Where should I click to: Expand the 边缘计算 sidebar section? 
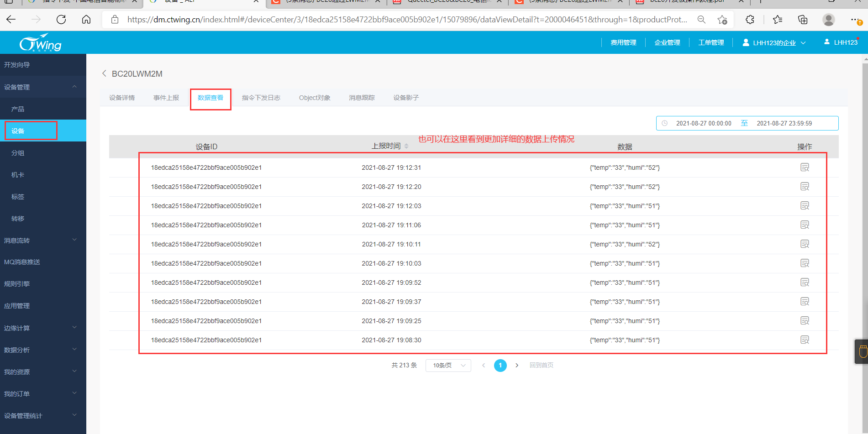(74, 328)
